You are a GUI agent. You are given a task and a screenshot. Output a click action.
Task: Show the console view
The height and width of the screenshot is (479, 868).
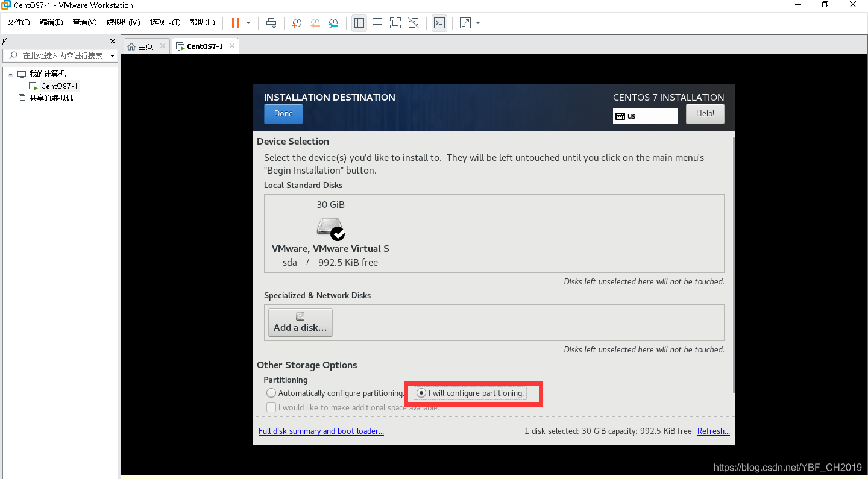click(x=439, y=23)
